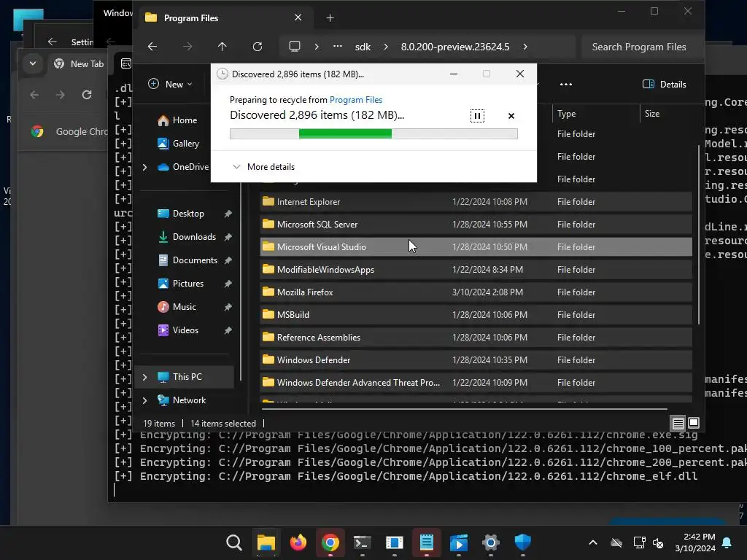
Task: Sort by the Type column header
Action: pyautogui.click(x=595, y=114)
